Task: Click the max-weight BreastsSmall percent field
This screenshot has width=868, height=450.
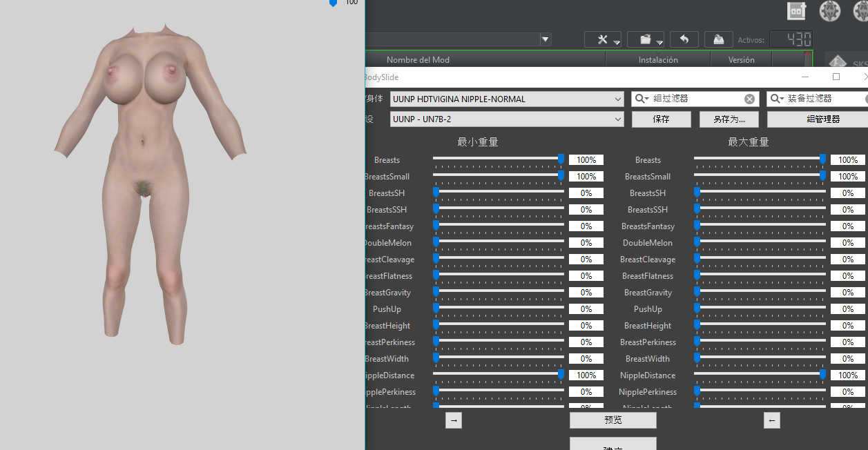Action: click(x=848, y=177)
